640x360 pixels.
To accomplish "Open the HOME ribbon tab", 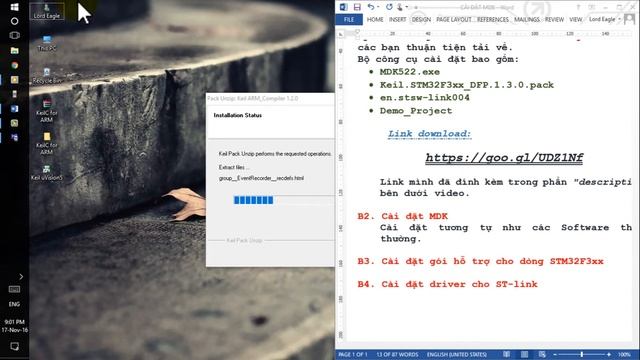I will tap(375, 20).
